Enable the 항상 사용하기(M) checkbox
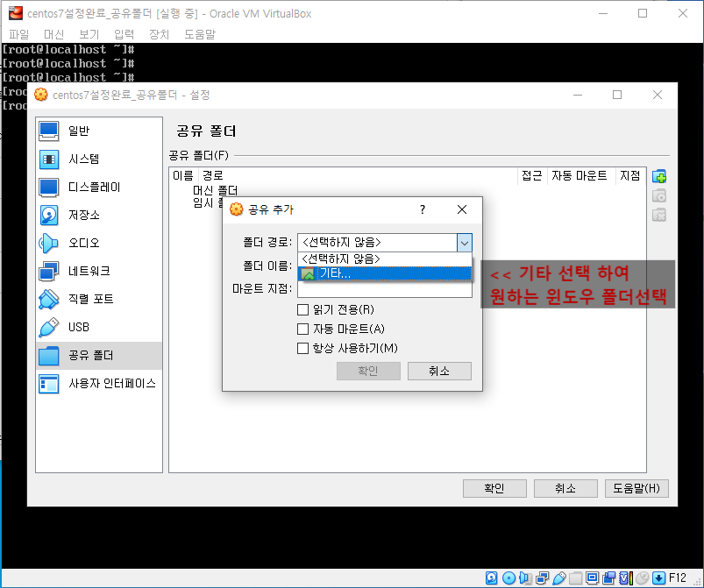The image size is (704, 588). coord(303,348)
